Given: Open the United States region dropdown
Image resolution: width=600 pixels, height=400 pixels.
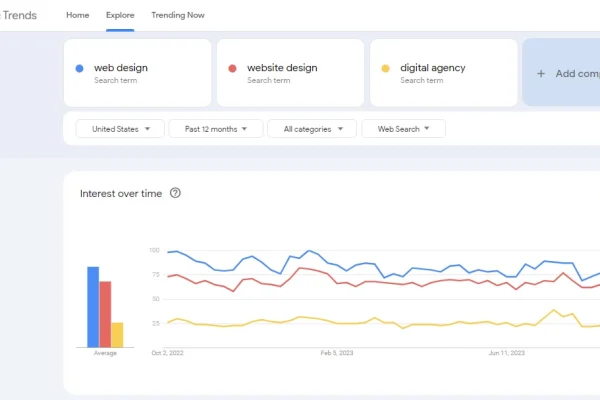Looking at the screenshot, I should [x=120, y=129].
